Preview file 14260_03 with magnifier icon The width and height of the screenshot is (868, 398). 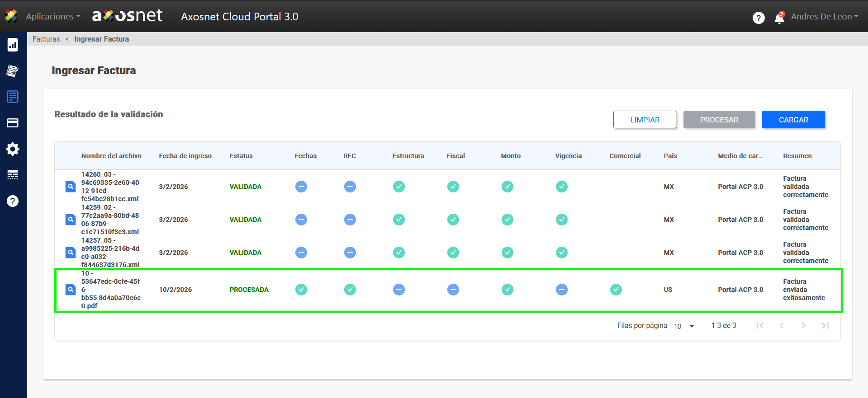tap(71, 187)
